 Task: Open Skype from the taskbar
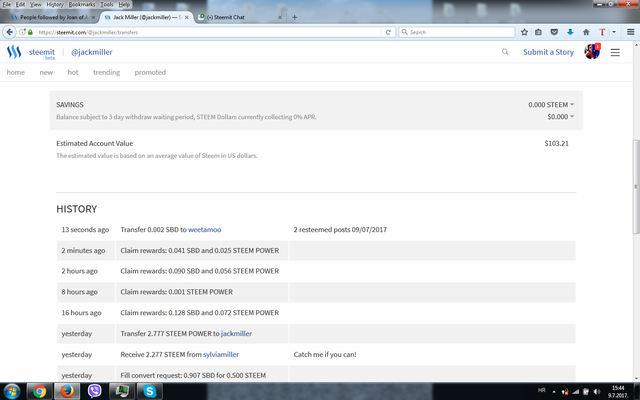149,391
